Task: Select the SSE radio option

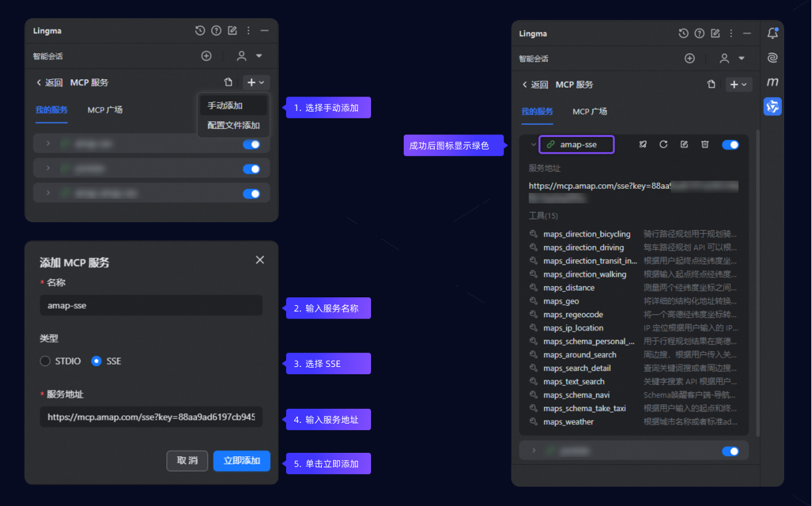Action: (x=96, y=361)
